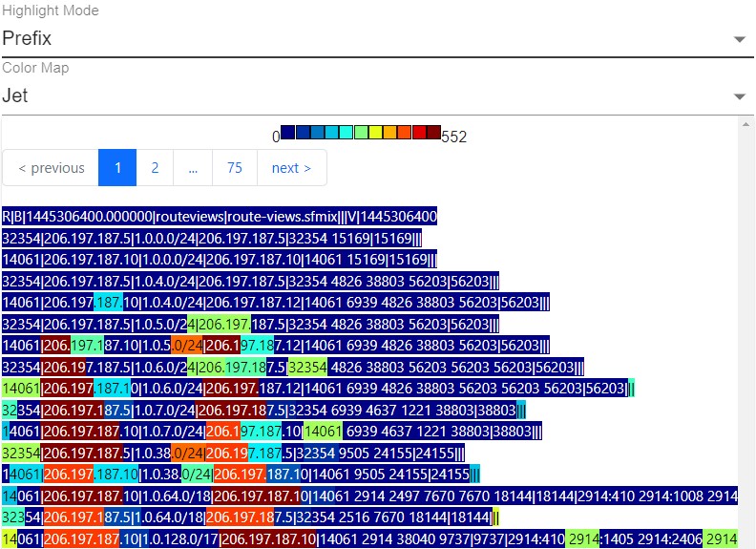
Task: Click the 14061 row with prefix 1.0.4.0/24
Action: point(276,303)
